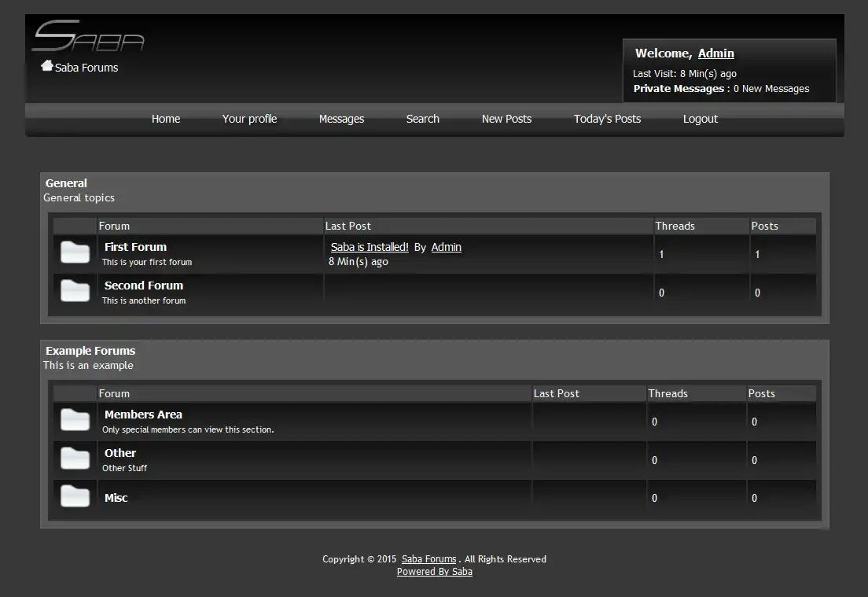This screenshot has width=868, height=597.
Task: Click the Forum header in General table
Action: 114,226
